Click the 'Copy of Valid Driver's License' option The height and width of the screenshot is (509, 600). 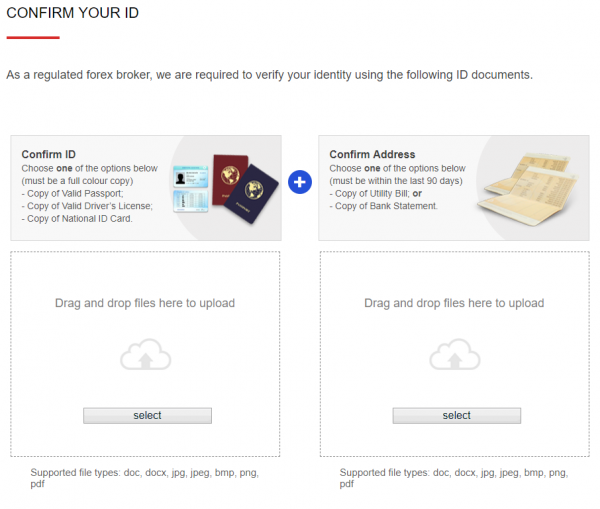(89, 206)
